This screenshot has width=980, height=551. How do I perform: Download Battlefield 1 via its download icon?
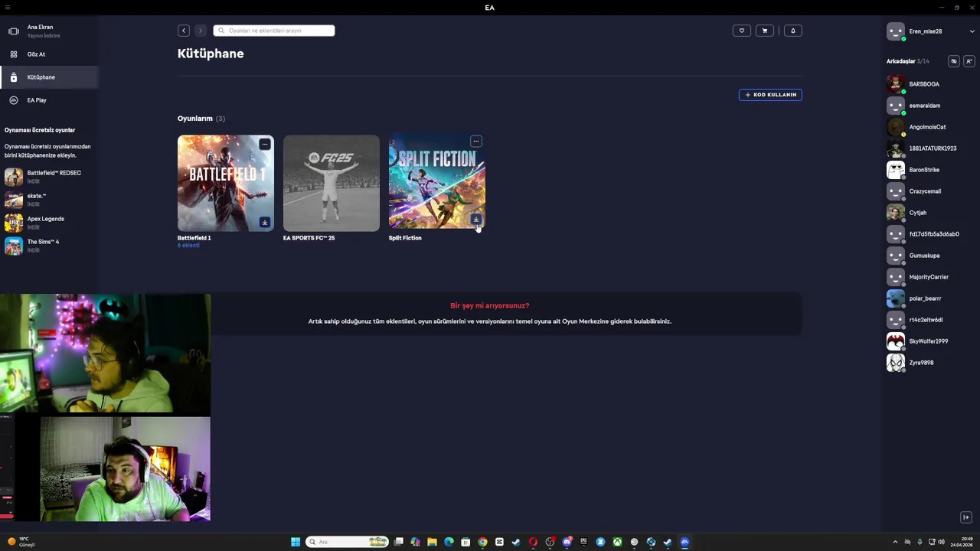[x=264, y=223]
